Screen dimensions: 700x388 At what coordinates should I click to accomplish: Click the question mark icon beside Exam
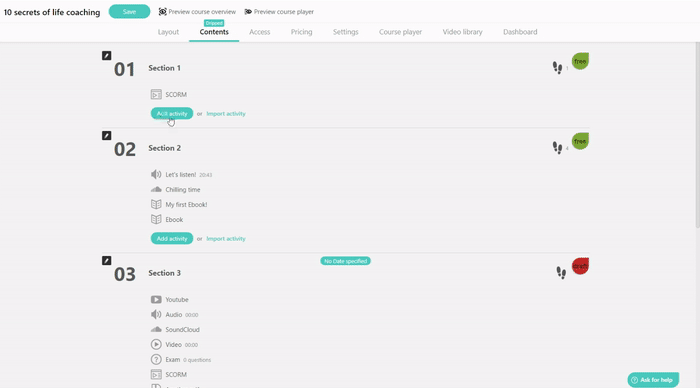coord(156,359)
